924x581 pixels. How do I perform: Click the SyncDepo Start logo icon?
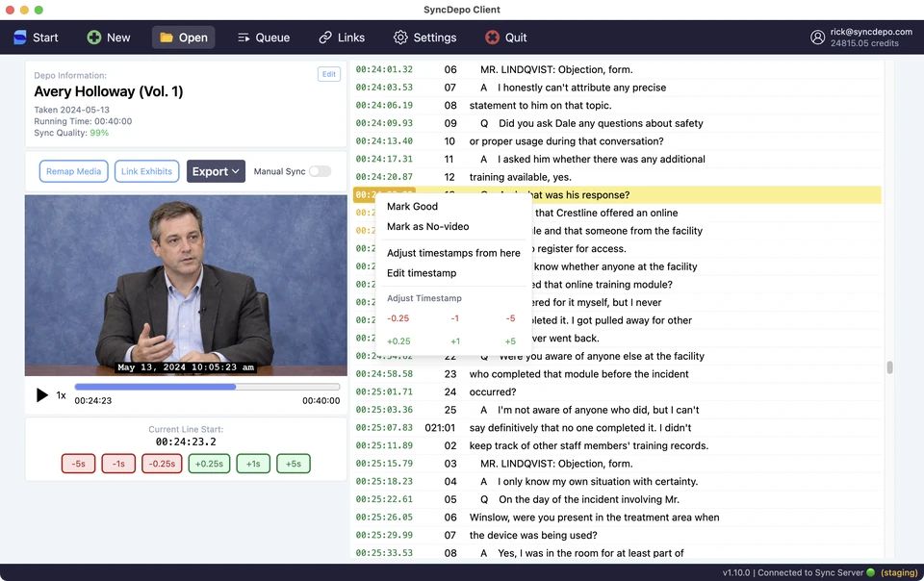click(20, 38)
